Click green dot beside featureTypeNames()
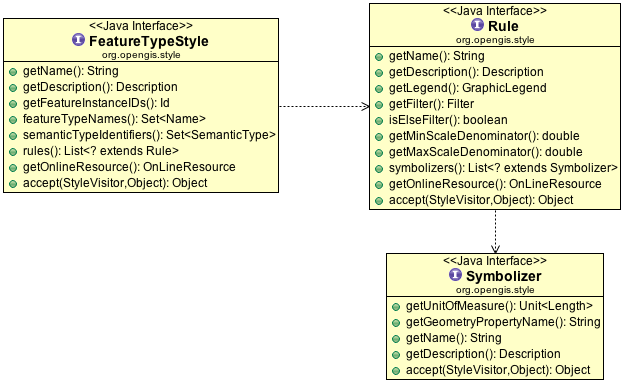Screen dimensions: 624x383 point(13,120)
